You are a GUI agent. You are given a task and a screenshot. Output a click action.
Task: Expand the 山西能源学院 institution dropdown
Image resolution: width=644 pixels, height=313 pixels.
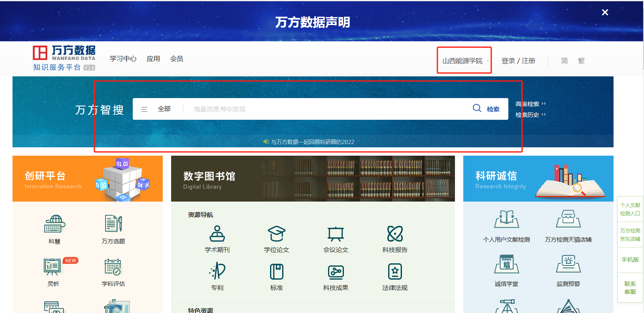[465, 61]
